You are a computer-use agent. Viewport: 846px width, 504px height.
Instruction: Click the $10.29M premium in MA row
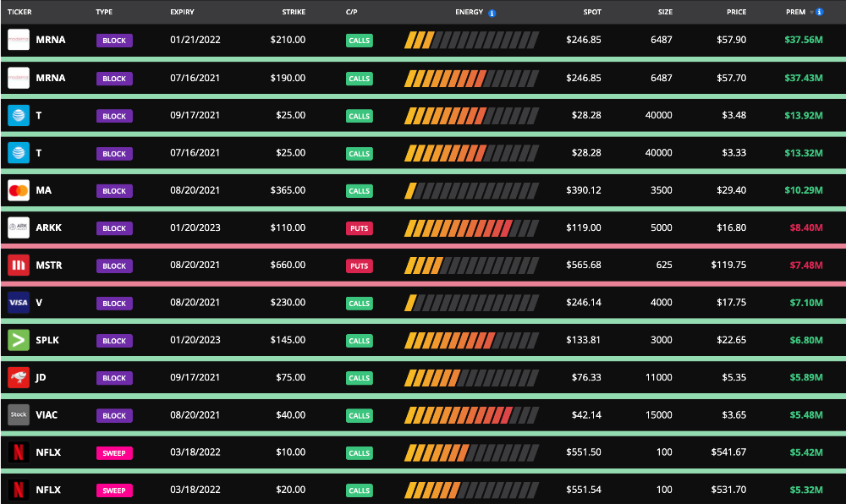point(804,190)
